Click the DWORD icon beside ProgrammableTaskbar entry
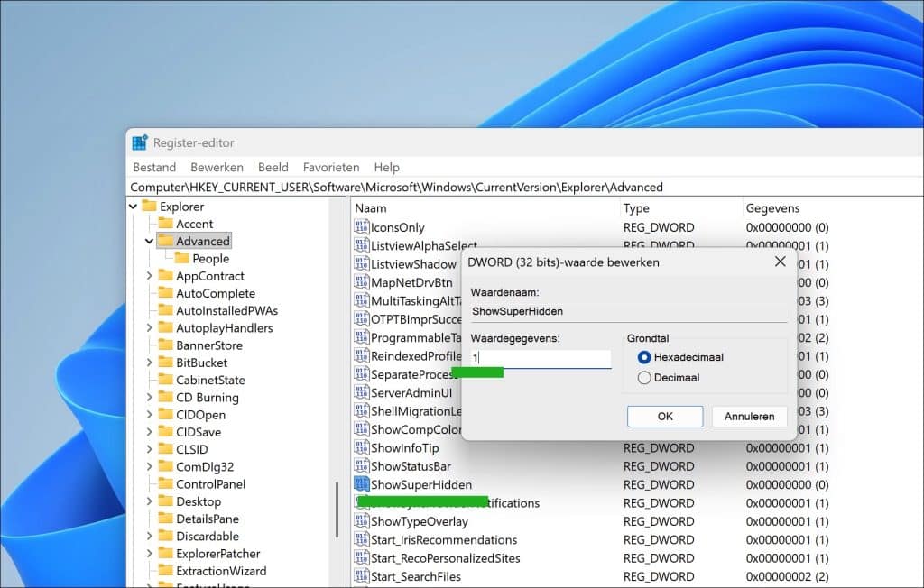 pos(361,337)
